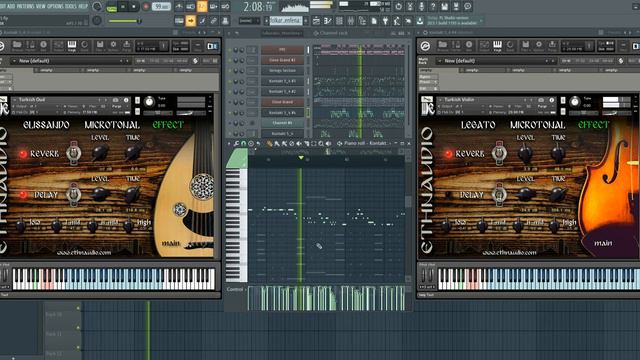Toggle Keyb keyboard icon in right Kontakt toolbar
The width and height of the screenshot is (640, 360).
coord(498,46)
